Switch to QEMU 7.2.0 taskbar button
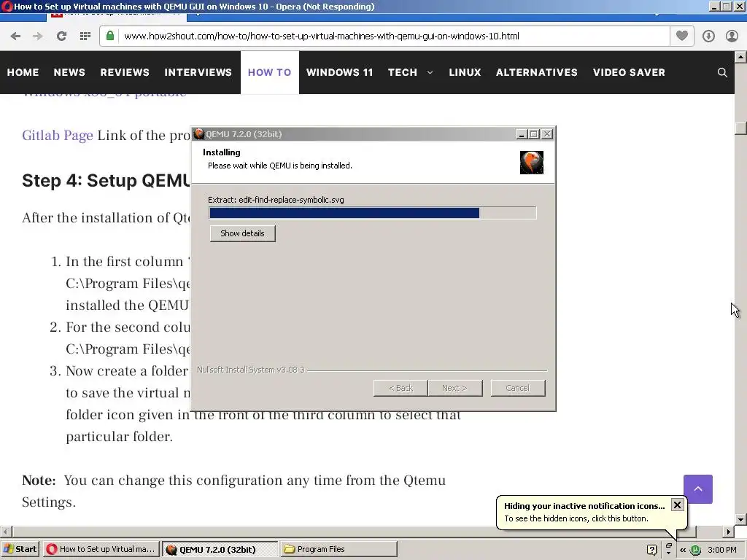 (220, 550)
